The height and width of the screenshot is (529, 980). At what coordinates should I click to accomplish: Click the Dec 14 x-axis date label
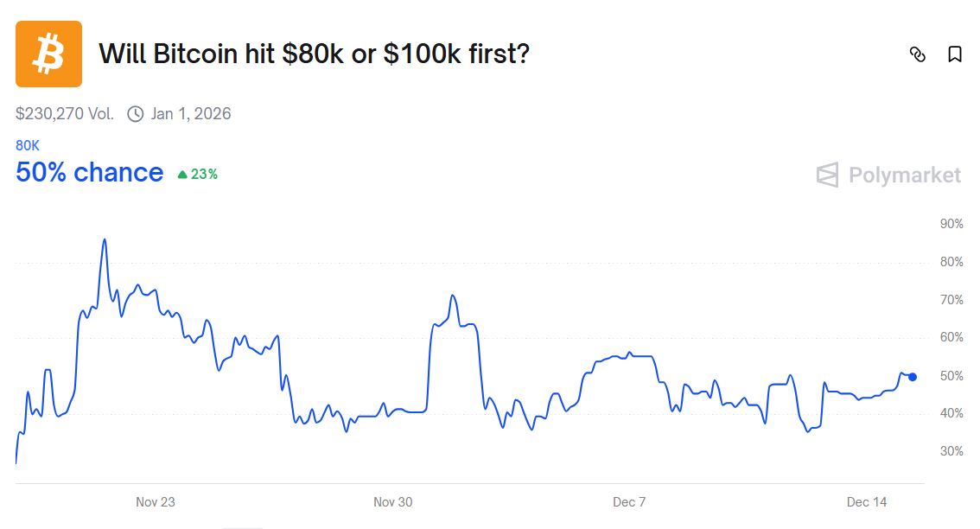pyautogui.click(x=867, y=502)
